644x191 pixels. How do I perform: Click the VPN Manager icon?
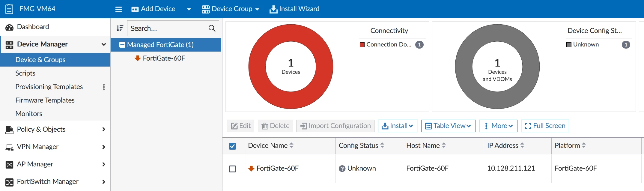(x=9, y=147)
